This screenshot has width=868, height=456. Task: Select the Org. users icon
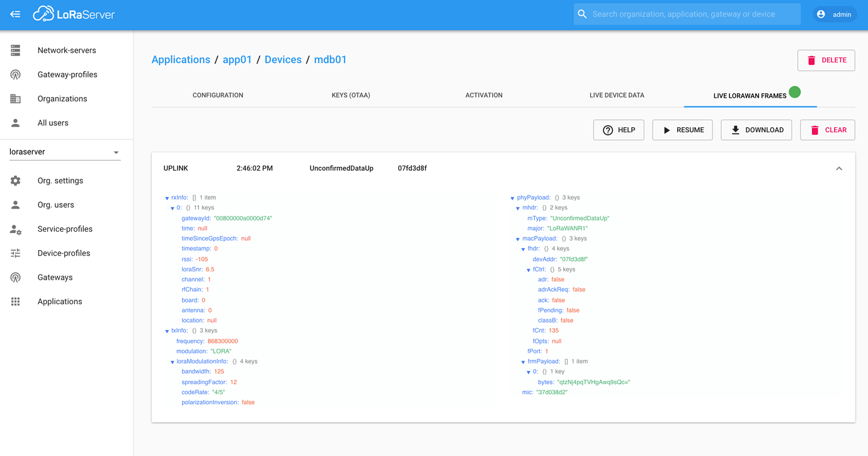coord(15,205)
